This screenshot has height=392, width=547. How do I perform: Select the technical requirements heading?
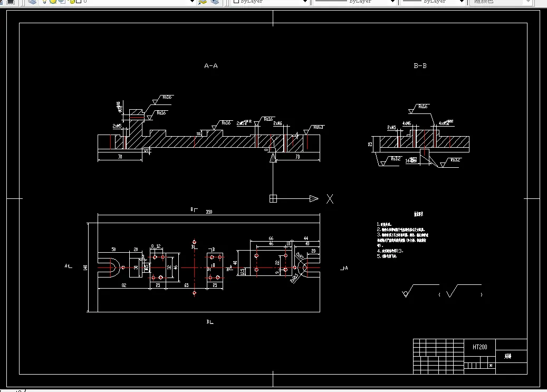(419, 214)
